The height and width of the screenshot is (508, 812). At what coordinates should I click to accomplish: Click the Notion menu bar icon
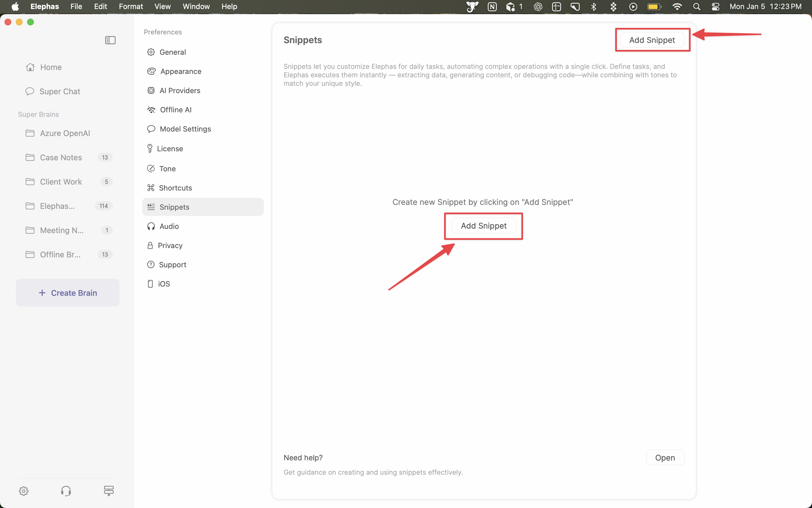(x=492, y=6)
